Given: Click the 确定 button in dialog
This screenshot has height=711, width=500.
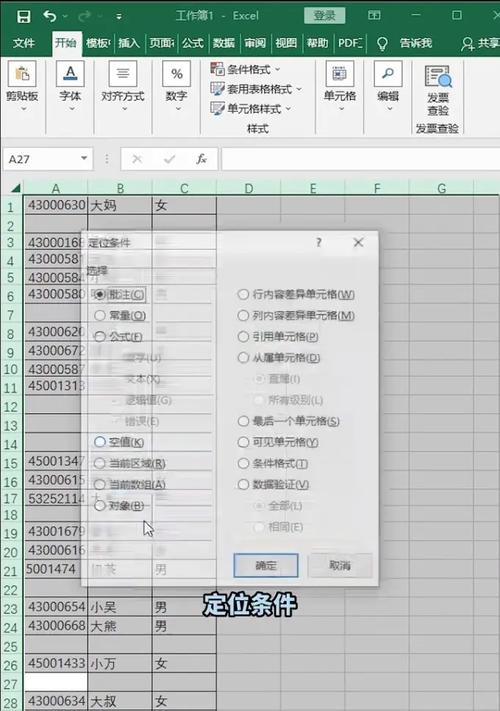Looking at the screenshot, I should [x=266, y=565].
